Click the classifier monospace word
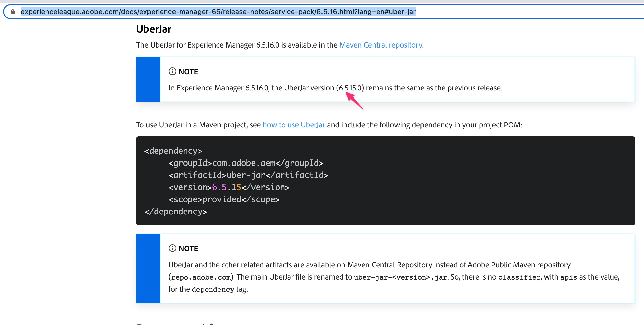Screen dimensions: 644x325 [x=519, y=277]
